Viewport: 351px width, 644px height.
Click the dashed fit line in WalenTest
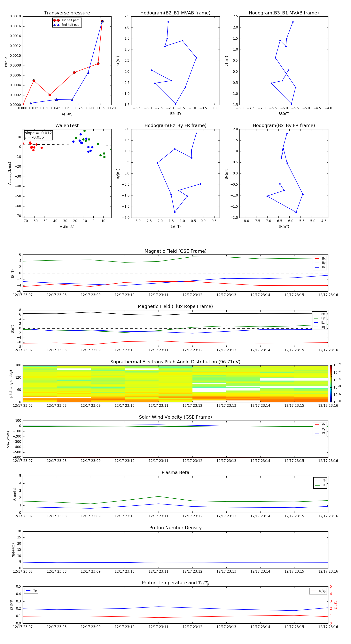click(67, 145)
